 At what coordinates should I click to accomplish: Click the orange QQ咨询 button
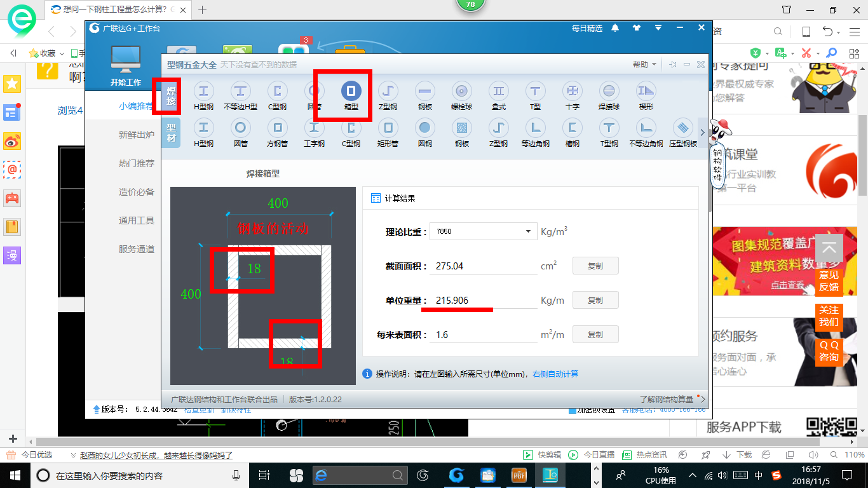[829, 351]
